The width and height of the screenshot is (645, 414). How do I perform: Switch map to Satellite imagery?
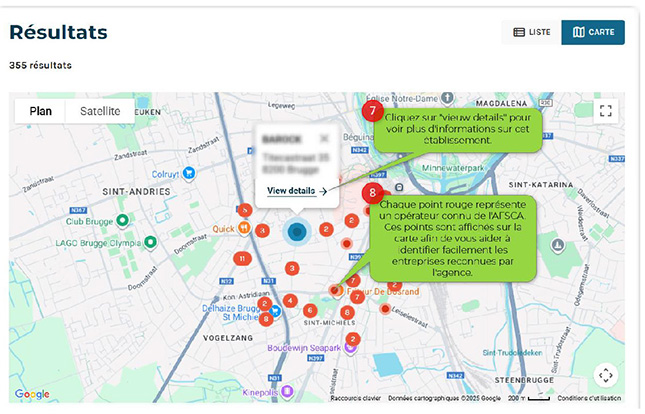pyautogui.click(x=100, y=111)
